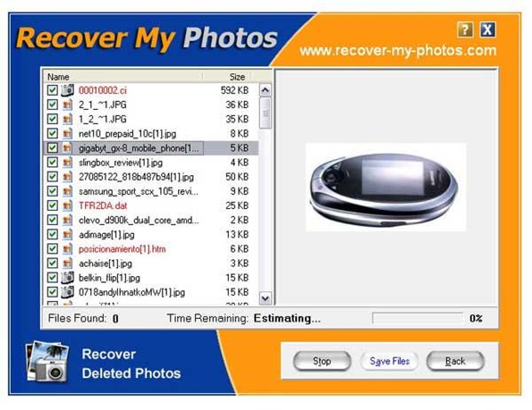Click the image icon beside samsung_sport_scx_105
Viewport: 532px width, 410px height.
tap(67, 191)
